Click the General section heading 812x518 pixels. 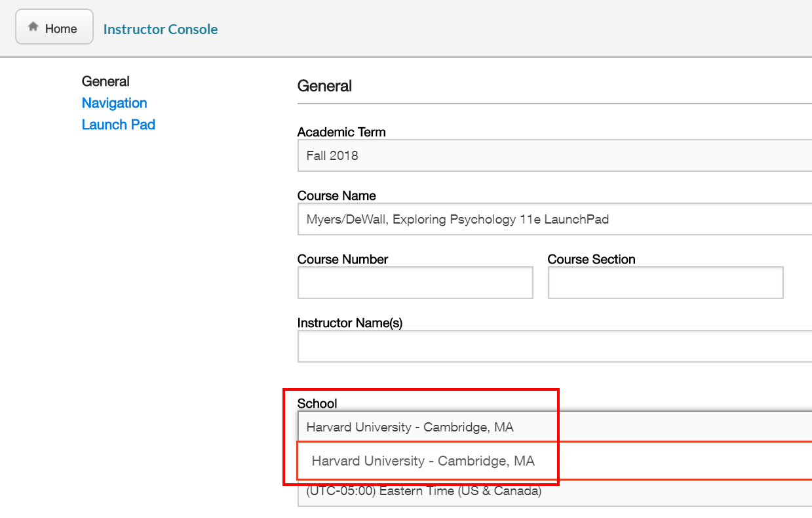pos(324,86)
